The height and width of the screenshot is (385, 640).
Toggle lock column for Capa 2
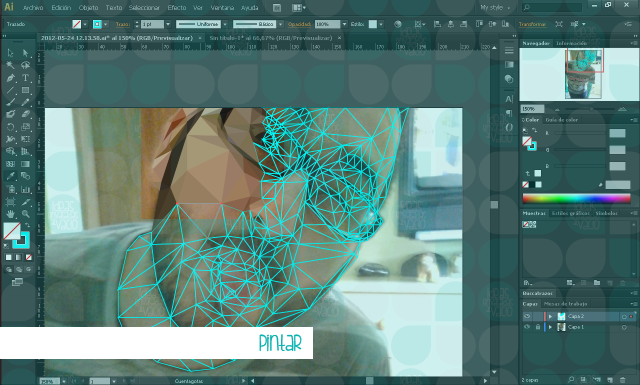538,316
